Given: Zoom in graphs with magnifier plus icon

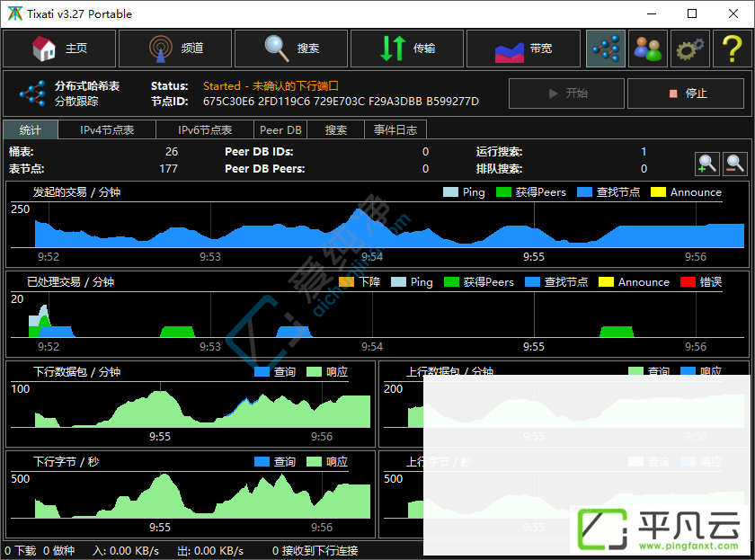Looking at the screenshot, I should (x=707, y=164).
